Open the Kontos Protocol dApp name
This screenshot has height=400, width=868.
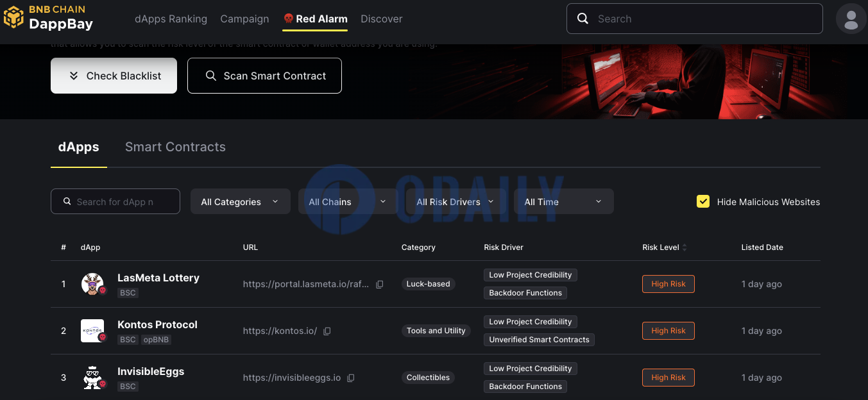click(x=157, y=324)
